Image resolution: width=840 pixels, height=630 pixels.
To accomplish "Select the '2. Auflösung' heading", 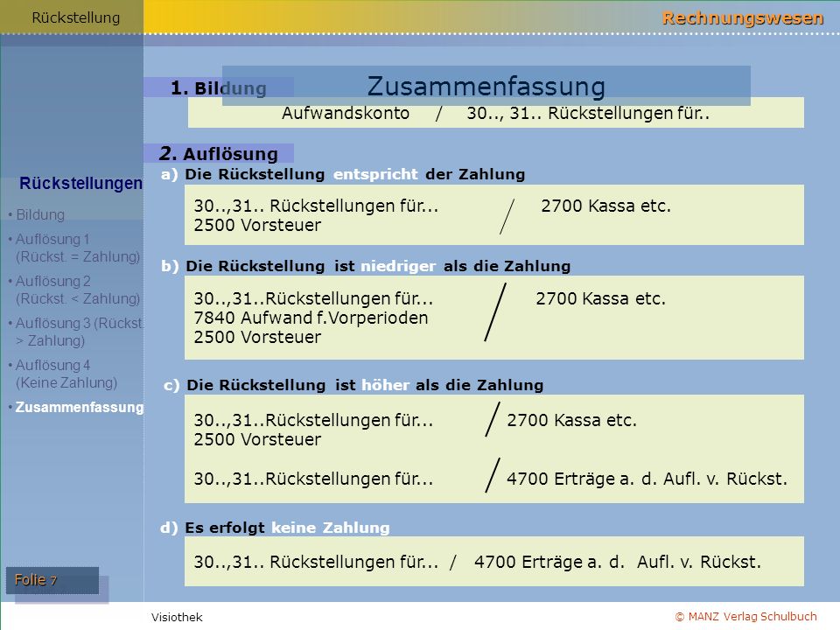I will click(x=219, y=154).
